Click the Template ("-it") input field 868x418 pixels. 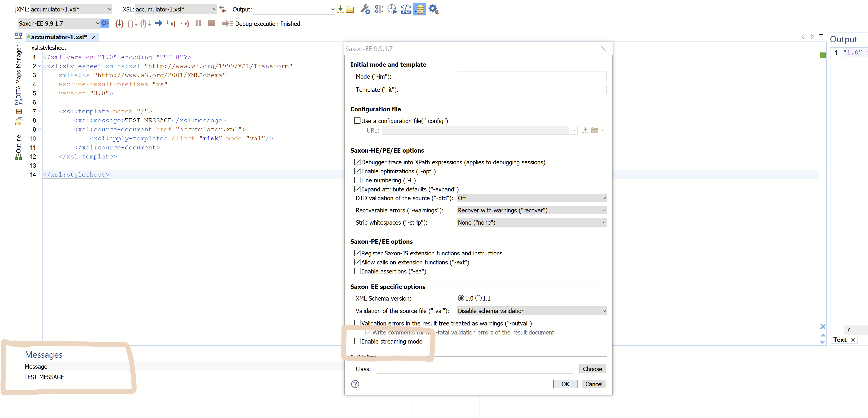[x=531, y=89]
